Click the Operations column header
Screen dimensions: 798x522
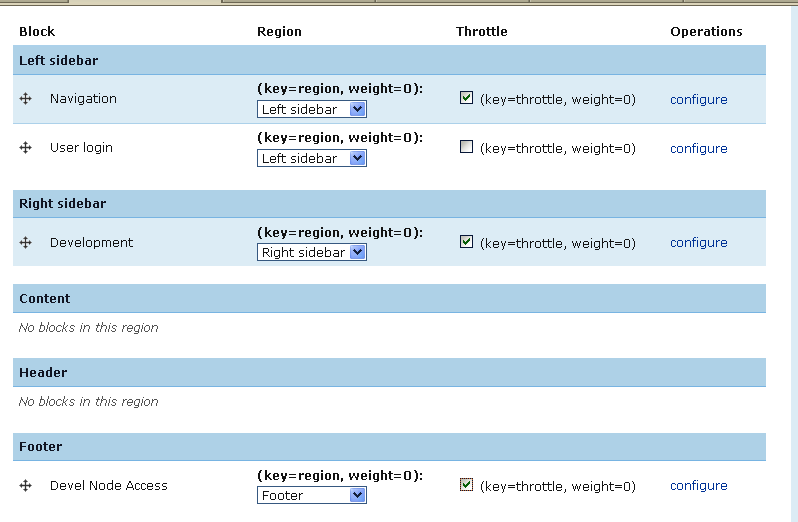706,32
